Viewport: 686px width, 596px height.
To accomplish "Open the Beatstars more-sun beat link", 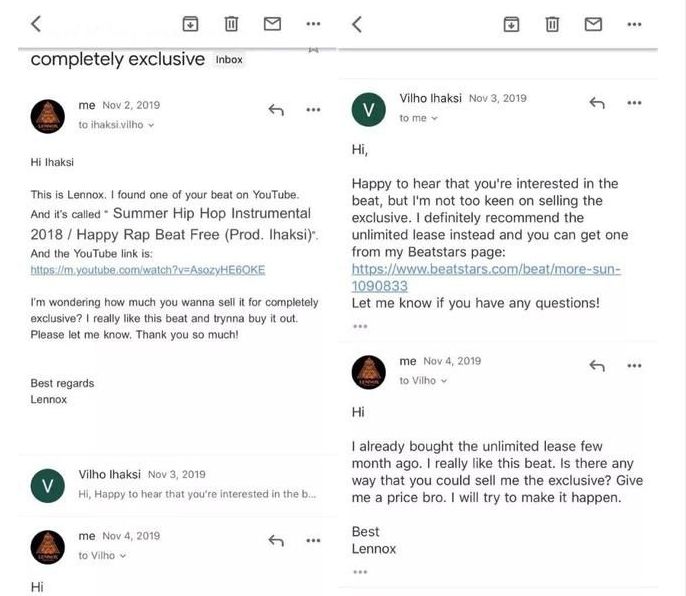I will pyautogui.click(x=486, y=277).
